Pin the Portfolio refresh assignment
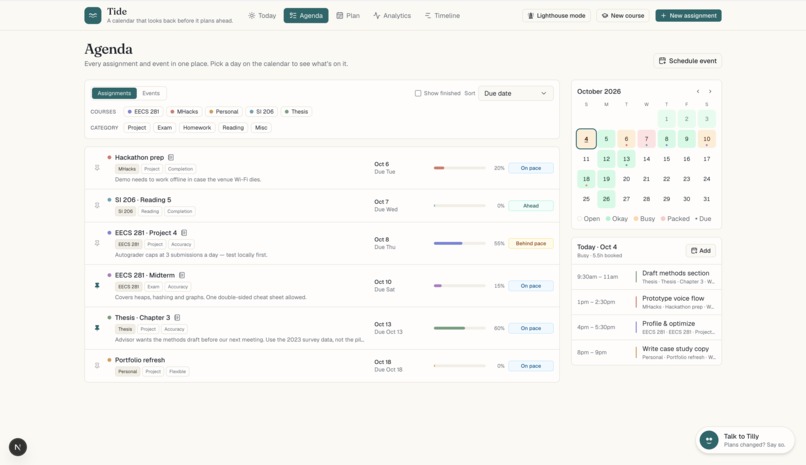806x465 pixels. point(97,365)
